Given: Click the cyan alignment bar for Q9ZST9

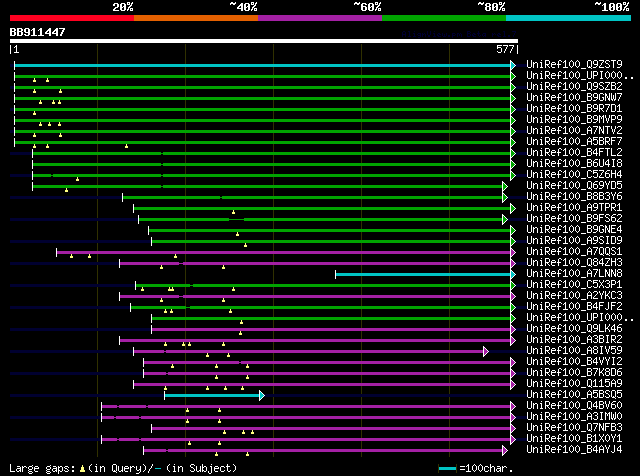Looking at the screenshot, I should coord(262,65).
